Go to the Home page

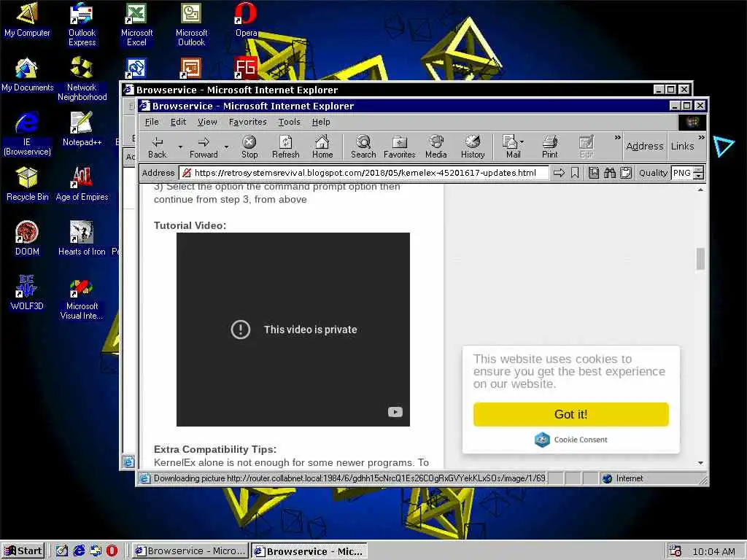[x=322, y=147]
